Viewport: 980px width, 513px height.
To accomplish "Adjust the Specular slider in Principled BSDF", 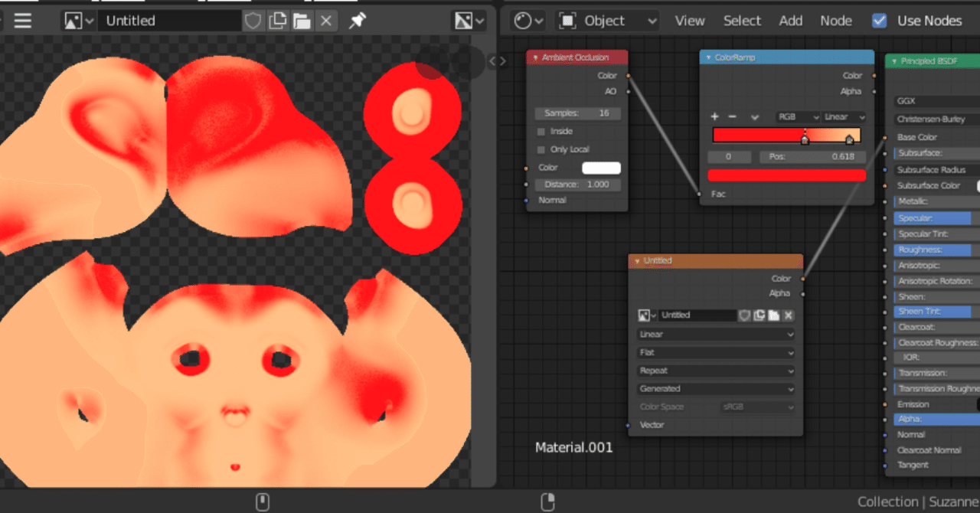I will pyautogui.click(x=937, y=218).
